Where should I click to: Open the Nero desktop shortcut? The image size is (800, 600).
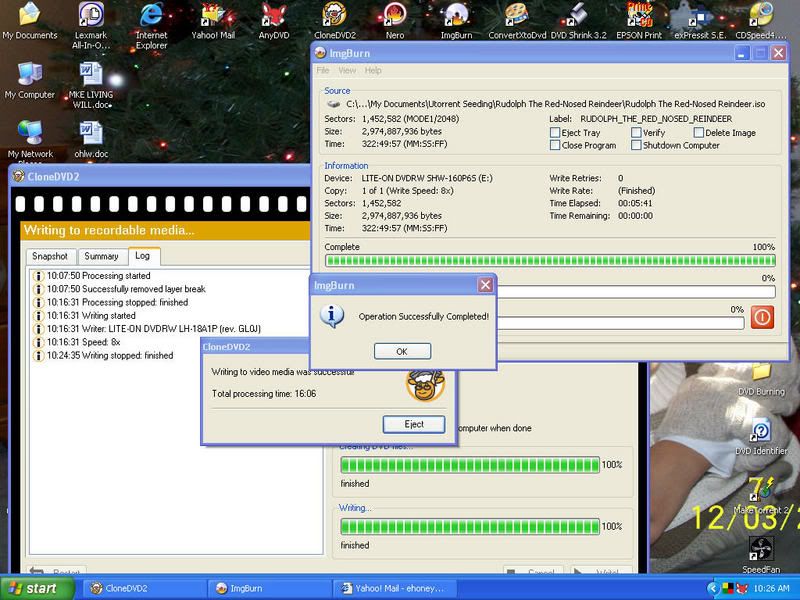[395, 20]
